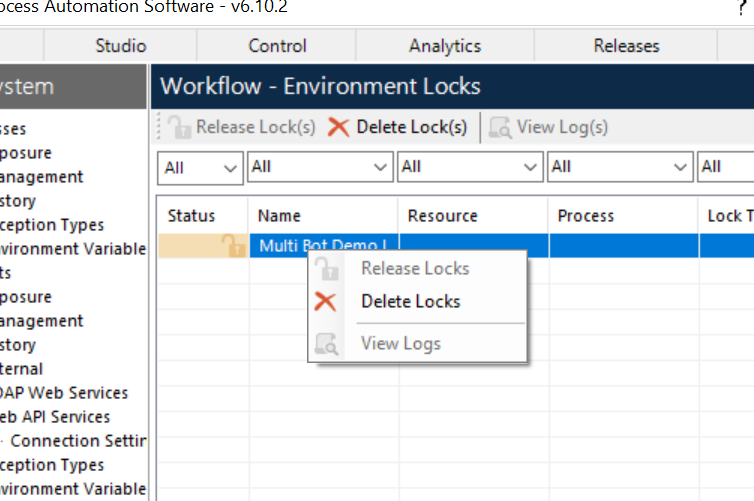Click the red X icon beside Delete Locks in the context menu
754x501 pixels.
point(326,302)
